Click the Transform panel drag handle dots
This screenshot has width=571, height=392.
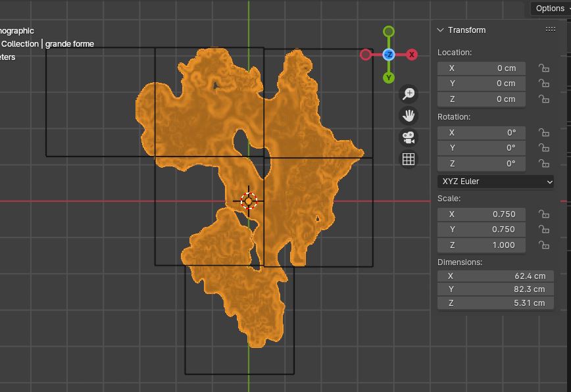point(551,30)
